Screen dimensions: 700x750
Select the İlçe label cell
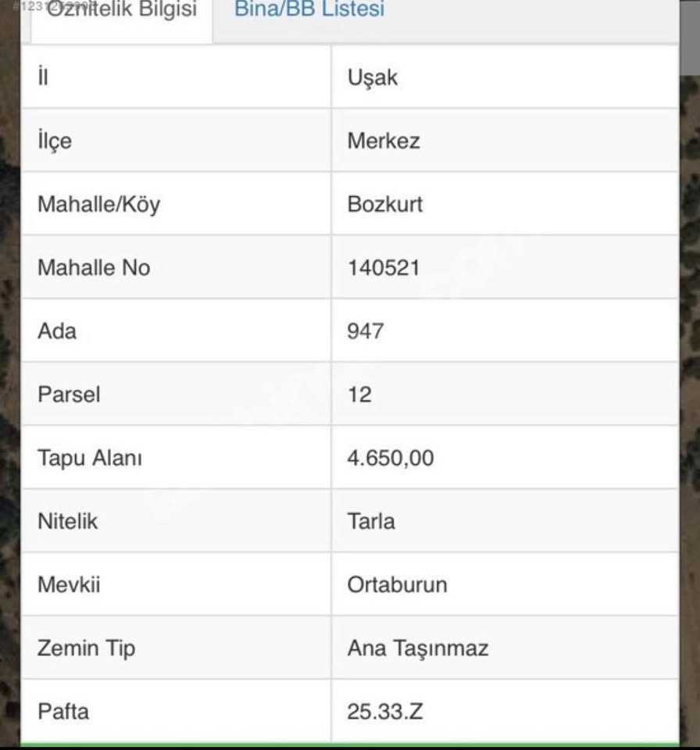(54, 141)
